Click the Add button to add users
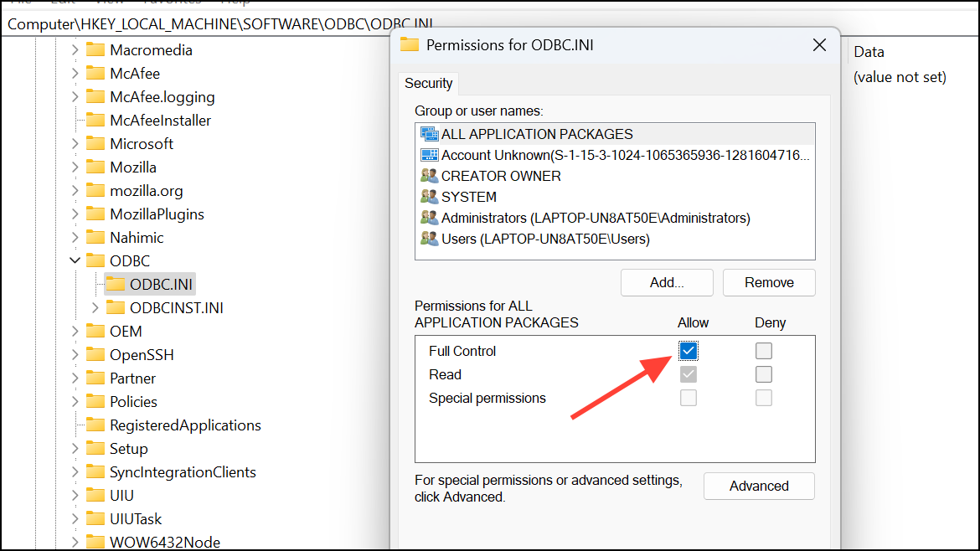 [666, 282]
